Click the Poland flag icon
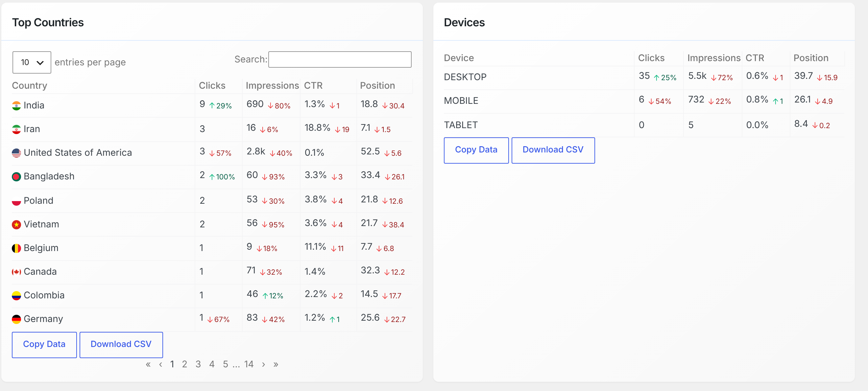The image size is (868, 391). [x=16, y=201]
